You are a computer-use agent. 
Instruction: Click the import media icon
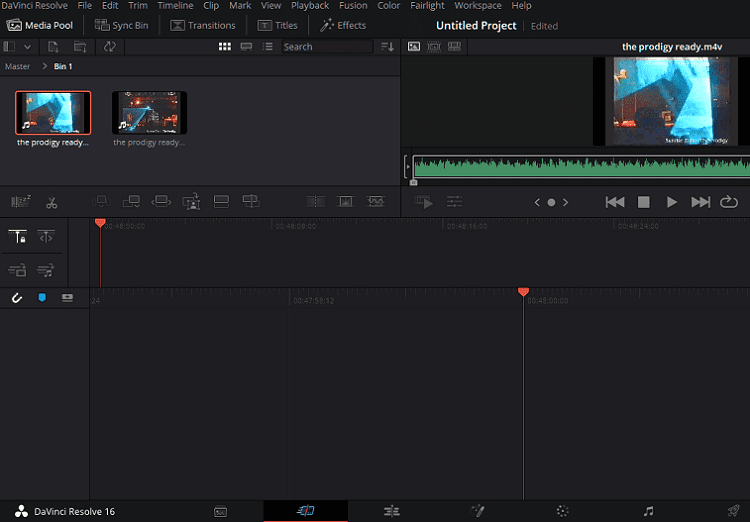[53, 46]
